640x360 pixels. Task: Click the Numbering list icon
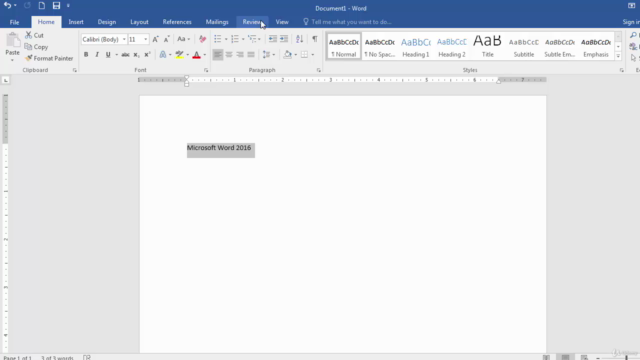point(235,39)
